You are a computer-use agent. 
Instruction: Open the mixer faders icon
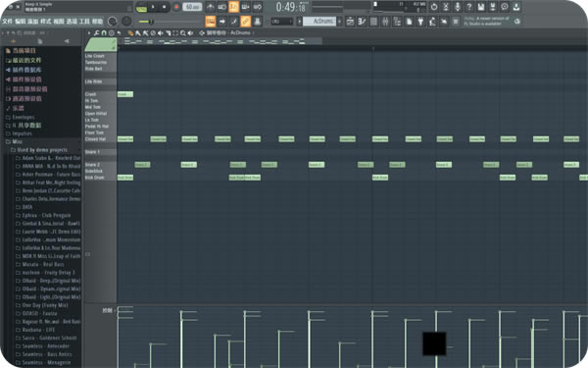[x=385, y=22]
